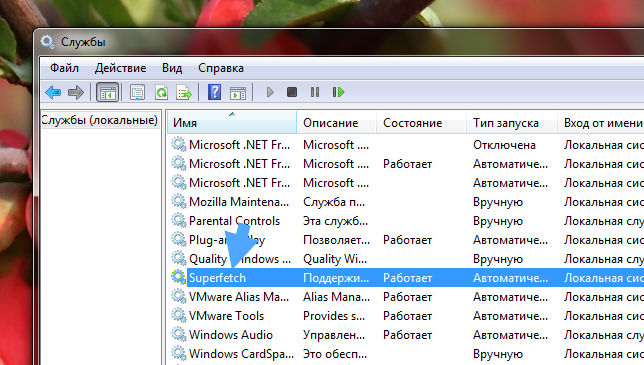644x365 pixels.
Task: Select the VMware Alias Ma... service
Action: (239, 297)
